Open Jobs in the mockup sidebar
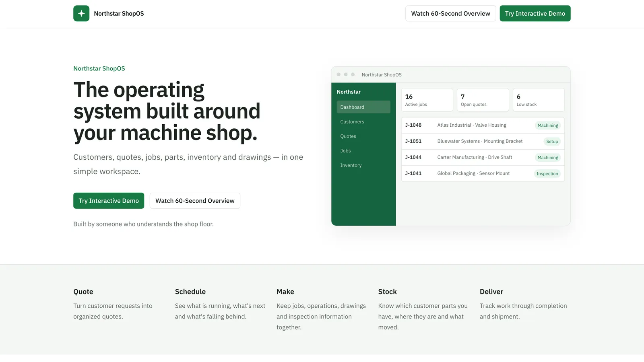The height and width of the screenshot is (362, 644). pyautogui.click(x=363, y=150)
